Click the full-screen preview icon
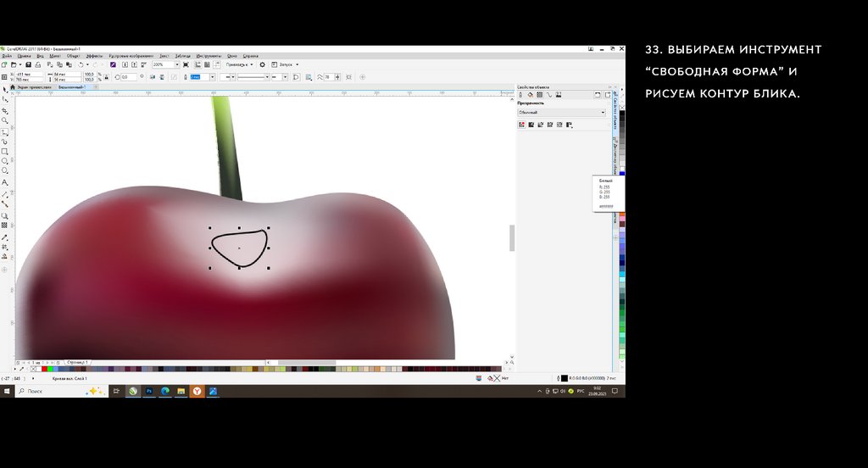 186,64
